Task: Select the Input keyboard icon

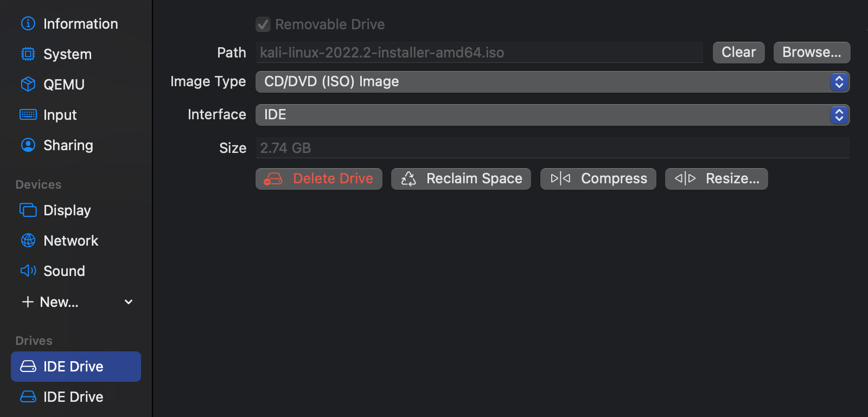Action: coord(28,114)
